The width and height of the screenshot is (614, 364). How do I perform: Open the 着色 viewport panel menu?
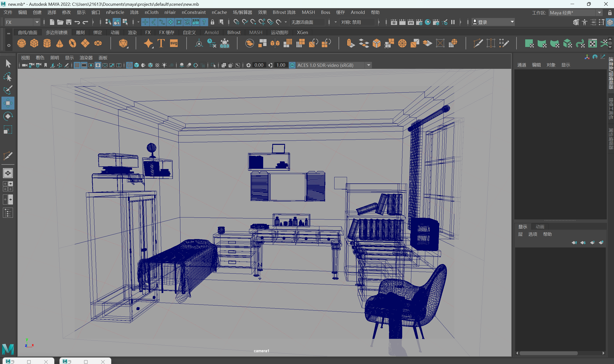[x=40, y=58]
